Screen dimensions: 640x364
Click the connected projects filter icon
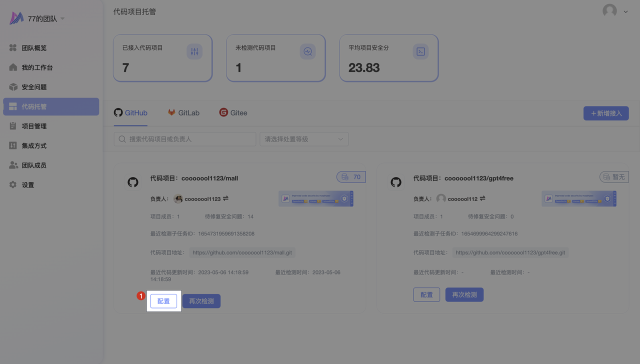point(194,51)
